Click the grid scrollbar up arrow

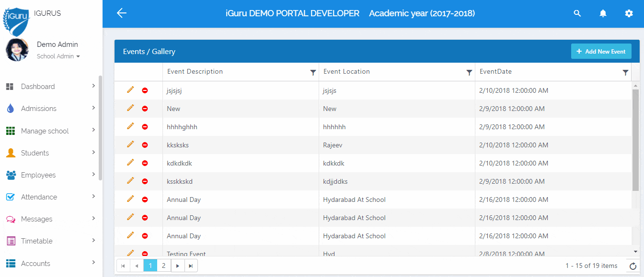pyautogui.click(x=636, y=86)
